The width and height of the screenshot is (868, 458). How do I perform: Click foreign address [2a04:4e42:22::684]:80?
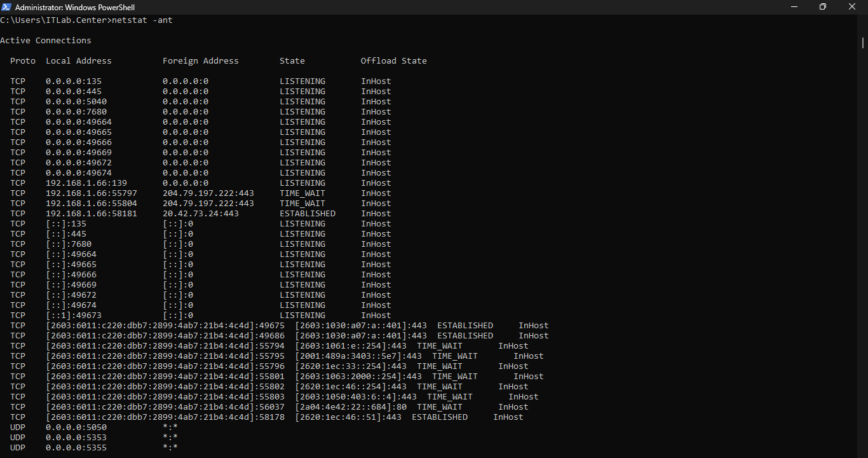(351, 407)
